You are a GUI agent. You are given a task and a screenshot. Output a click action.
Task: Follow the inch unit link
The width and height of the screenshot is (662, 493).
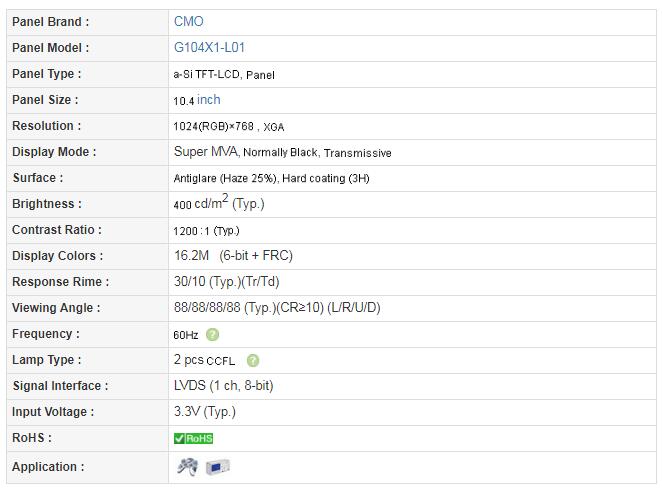209,100
